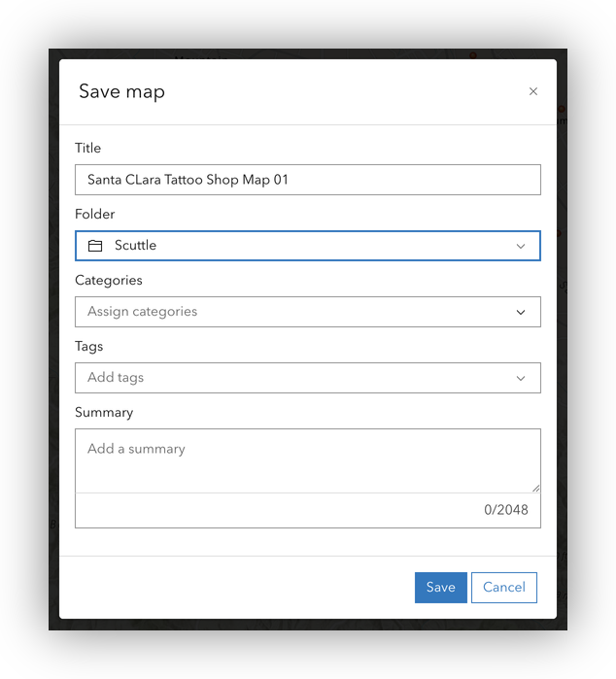Image resolution: width=616 pixels, height=679 pixels.
Task: Click the Categories label
Action: [108, 280]
